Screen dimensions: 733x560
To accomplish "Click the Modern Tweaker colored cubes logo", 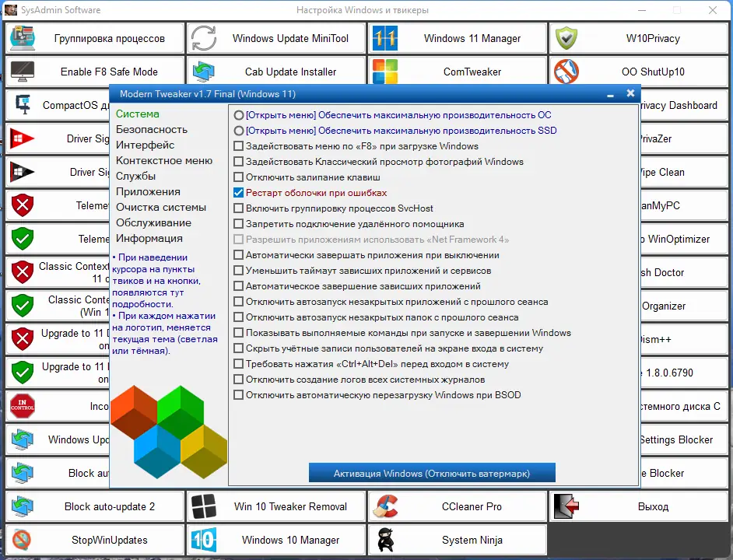I will [169, 432].
